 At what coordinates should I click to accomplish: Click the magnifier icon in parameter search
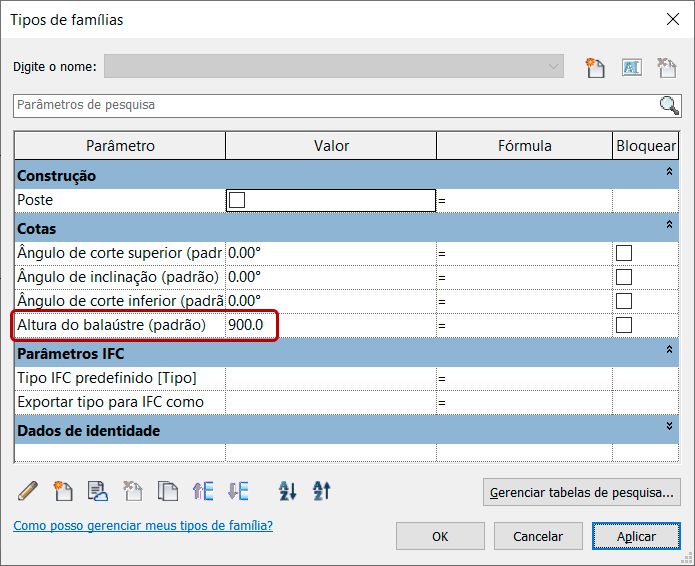click(x=669, y=105)
